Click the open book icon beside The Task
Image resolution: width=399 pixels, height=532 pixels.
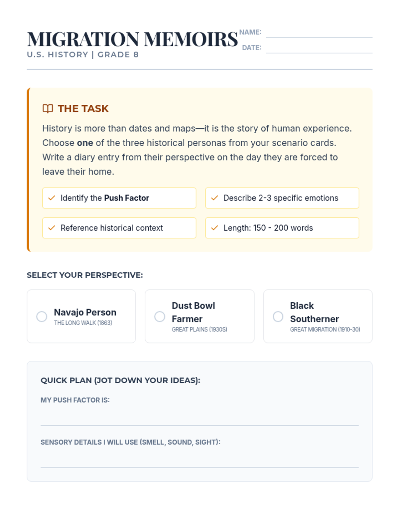[48, 109]
